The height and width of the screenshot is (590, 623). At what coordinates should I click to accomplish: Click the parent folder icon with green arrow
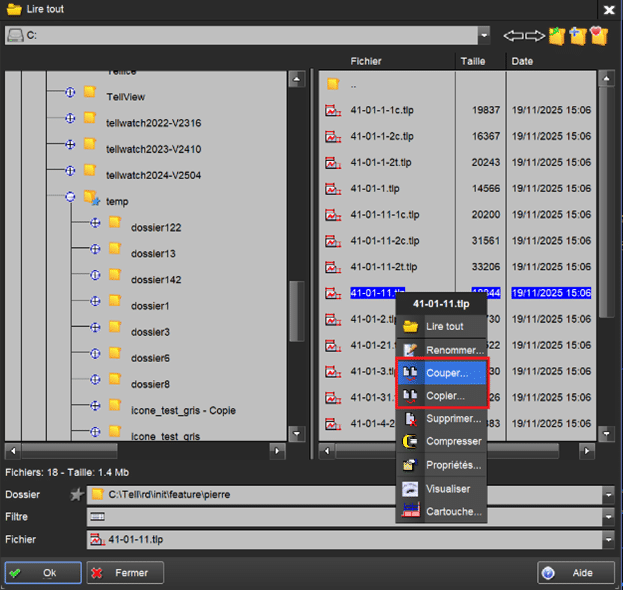[557, 36]
